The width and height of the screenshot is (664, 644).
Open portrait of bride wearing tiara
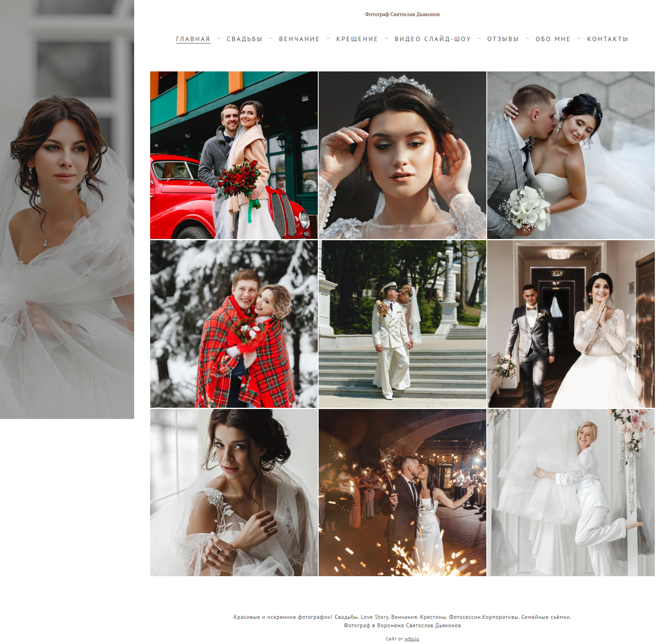[x=402, y=155]
